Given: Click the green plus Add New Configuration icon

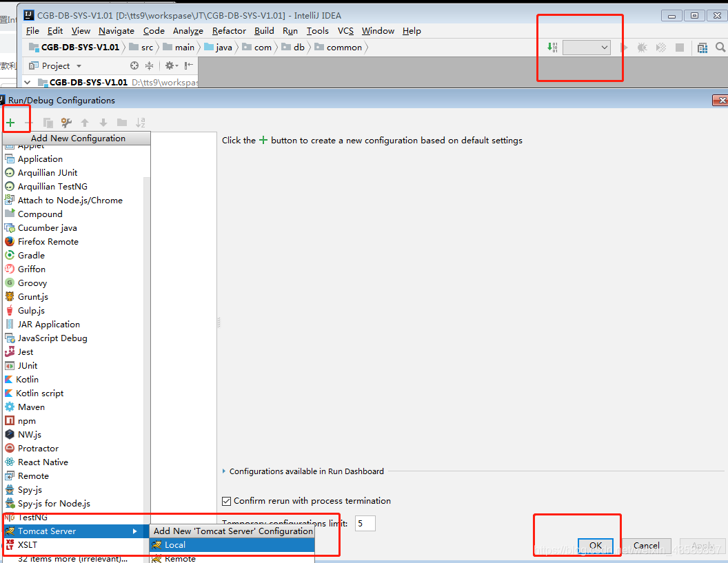Looking at the screenshot, I should [10, 123].
